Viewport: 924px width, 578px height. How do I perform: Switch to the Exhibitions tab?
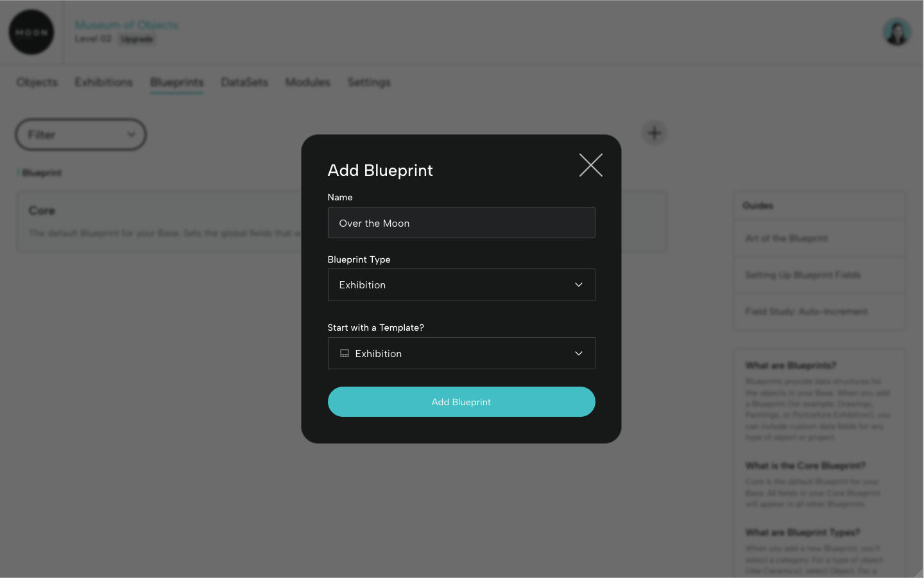103,82
